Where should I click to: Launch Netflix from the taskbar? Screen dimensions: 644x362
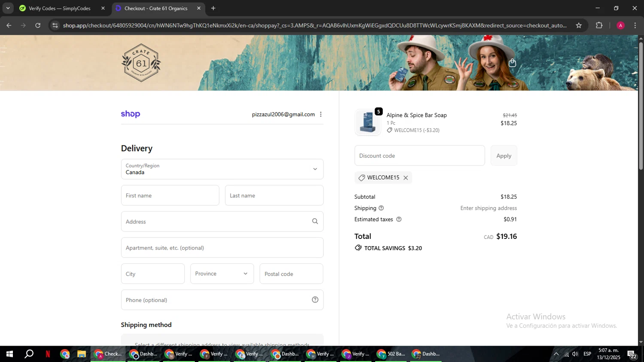click(x=48, y=354)
